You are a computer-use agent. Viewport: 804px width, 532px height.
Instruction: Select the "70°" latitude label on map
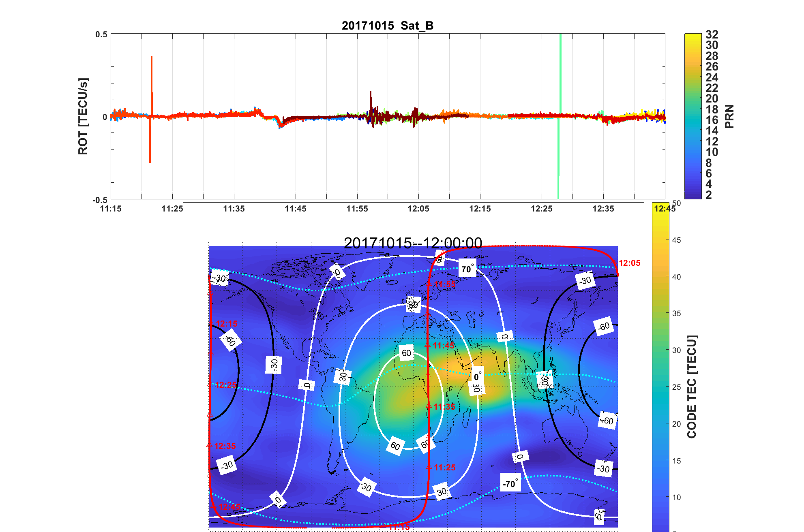click(467, 269)
